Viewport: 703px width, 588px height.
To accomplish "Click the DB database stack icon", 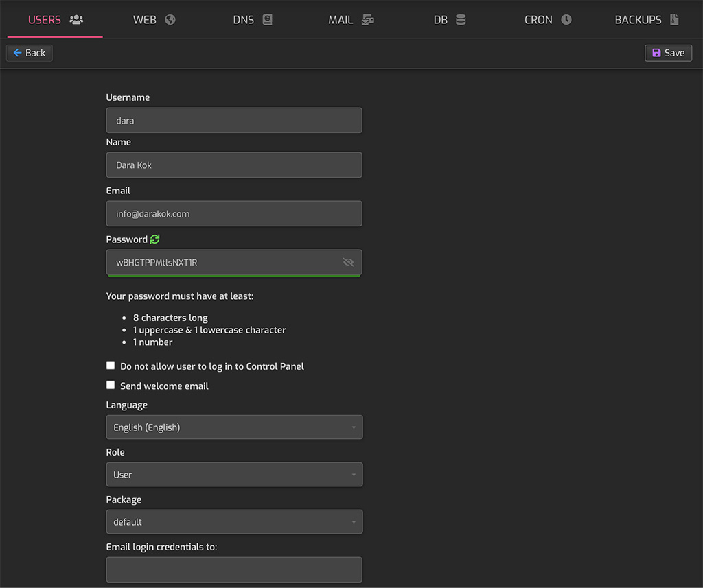I will pyautogui.click(x=461, y=20).
